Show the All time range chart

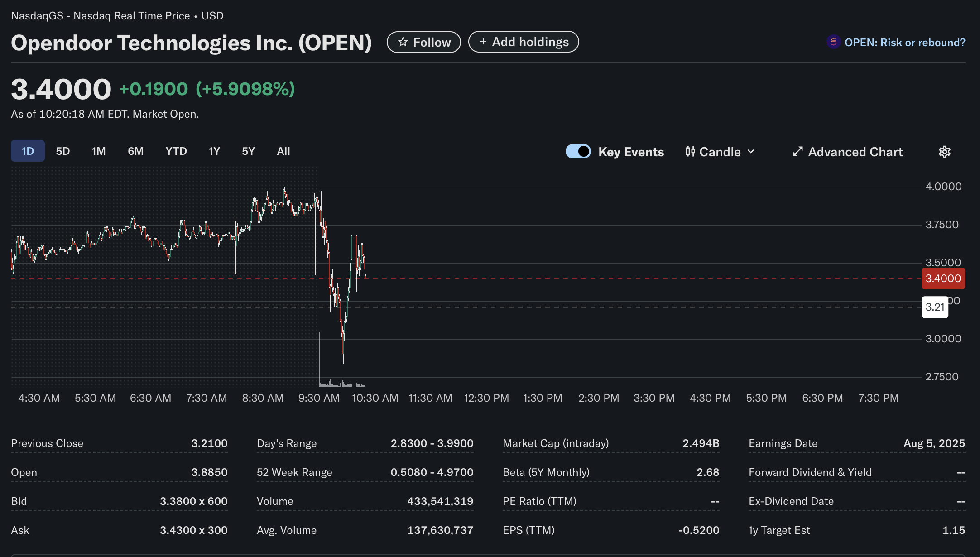pyautogui.click(x=283, y=151)
